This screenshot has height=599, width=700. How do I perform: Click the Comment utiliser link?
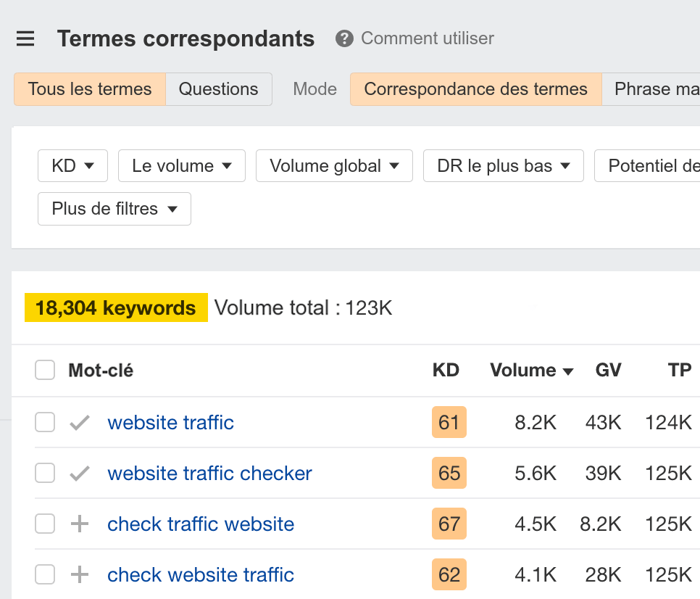[x=428, y=39]
